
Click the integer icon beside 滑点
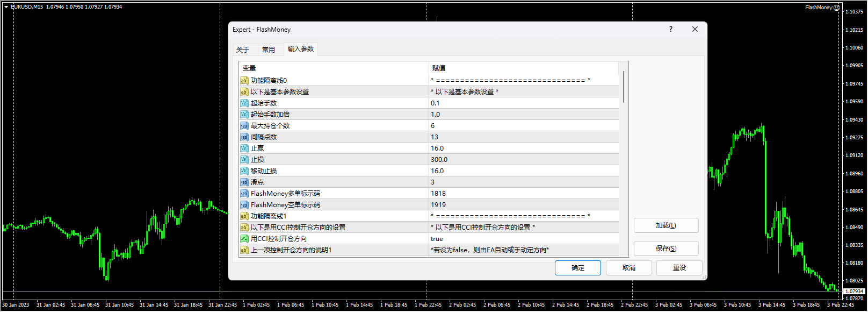tap(244, 182)
